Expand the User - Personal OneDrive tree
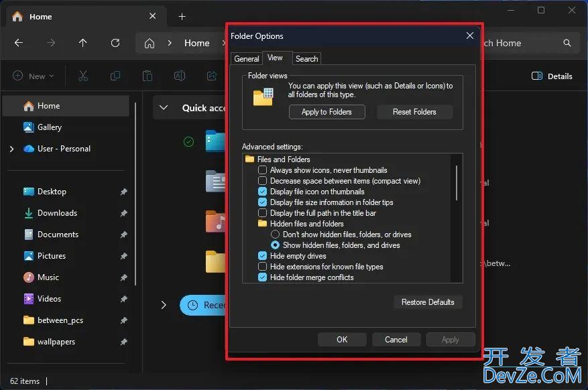588x390 pixels. coord(11,149)
